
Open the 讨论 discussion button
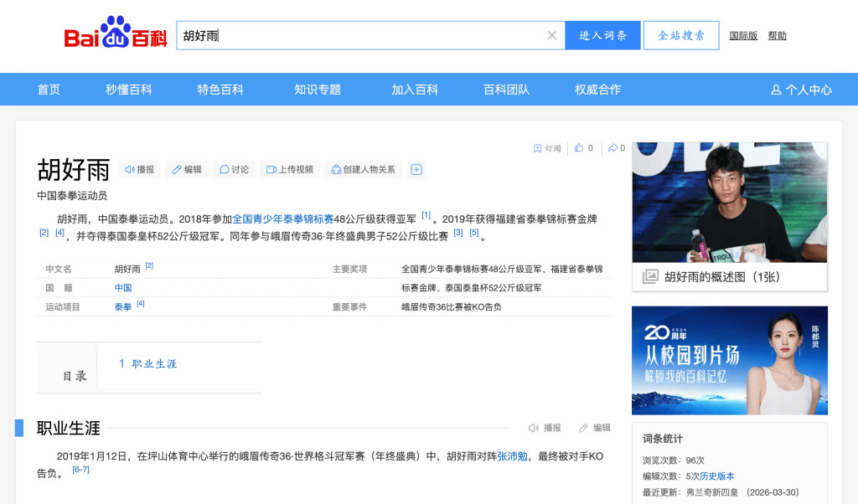(x=234, y=169)
